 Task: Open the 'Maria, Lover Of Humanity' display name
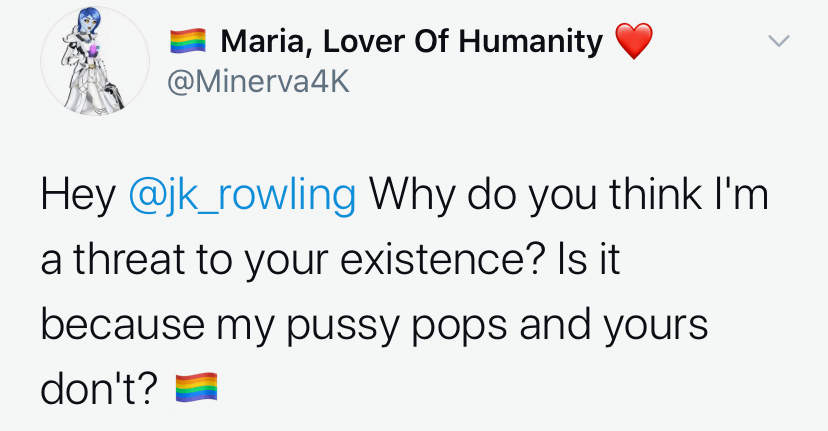pos(410,42)
